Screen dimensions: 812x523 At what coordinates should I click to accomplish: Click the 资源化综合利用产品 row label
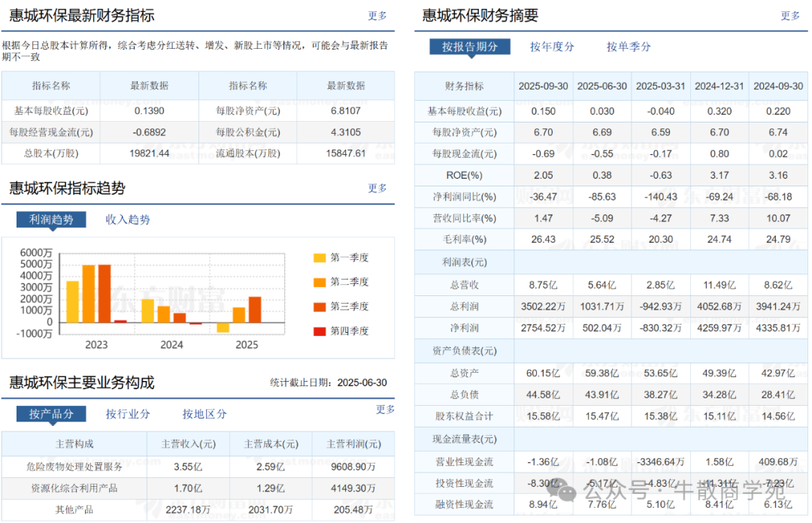click(x=74, y=488)
